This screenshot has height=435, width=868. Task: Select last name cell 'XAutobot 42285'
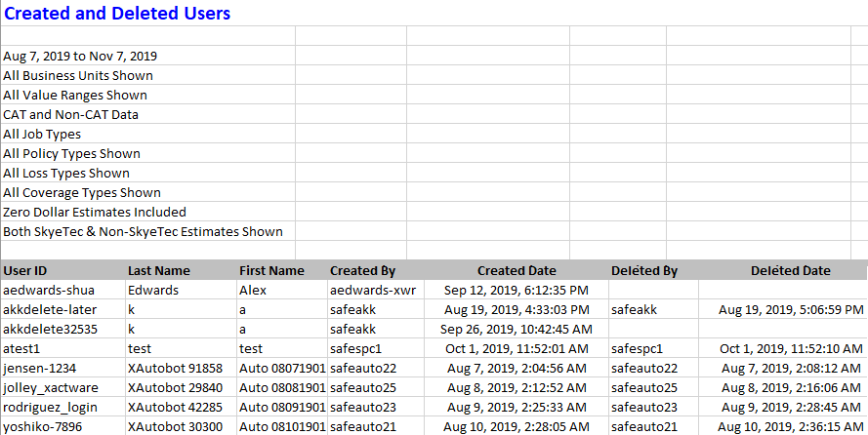(175, 407)
